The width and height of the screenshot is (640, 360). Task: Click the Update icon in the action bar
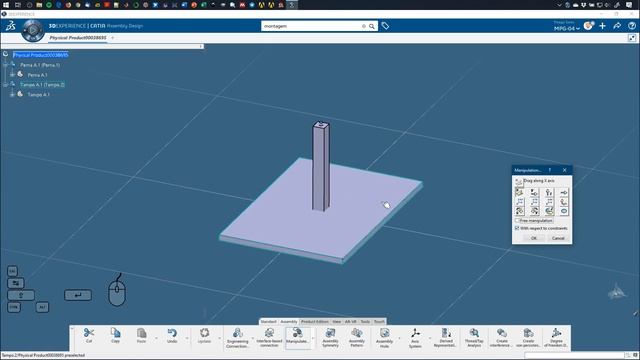pyautogui.click(x=204, y=336)
